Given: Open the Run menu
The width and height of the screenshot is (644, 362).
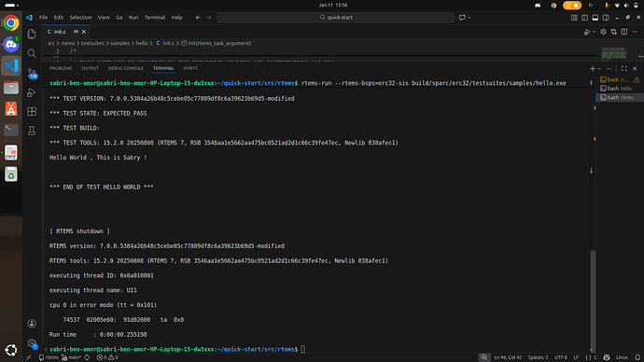Looking at the screenshot, I should tap(133, 18).
